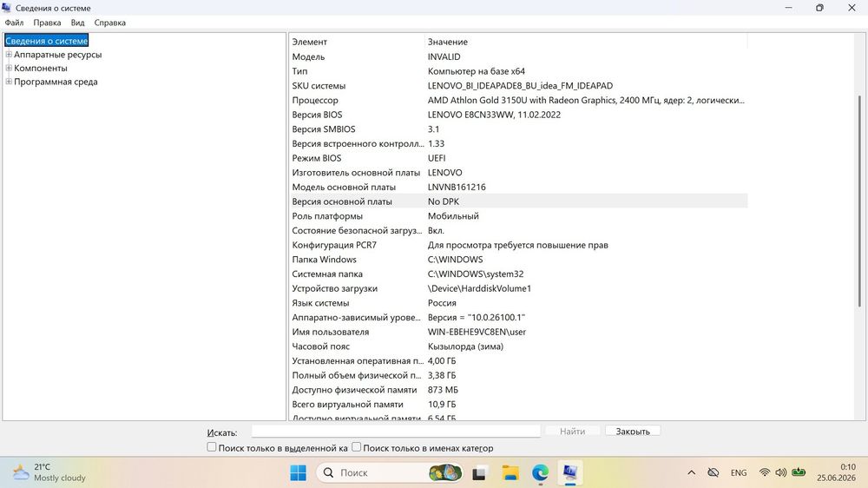This screenshot has height=488, width=868.
Task: Show hidden tray icons chevron
Action: click(692, 472)
